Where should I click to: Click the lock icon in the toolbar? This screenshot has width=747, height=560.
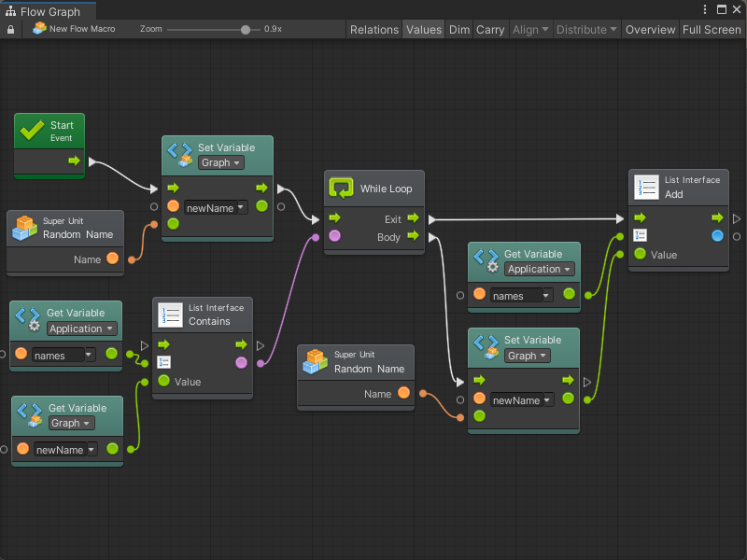pos(10,29)
